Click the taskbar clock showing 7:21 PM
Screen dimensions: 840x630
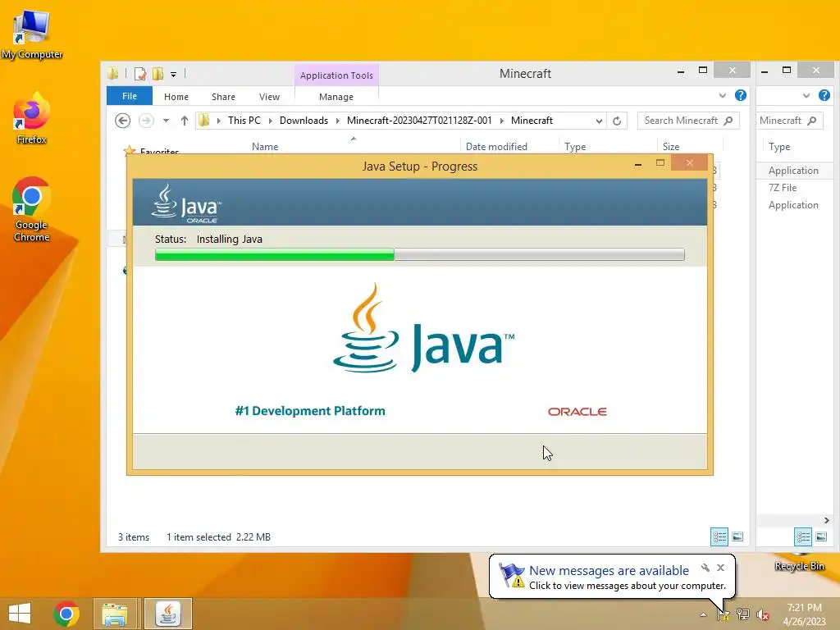click(804, 614)
